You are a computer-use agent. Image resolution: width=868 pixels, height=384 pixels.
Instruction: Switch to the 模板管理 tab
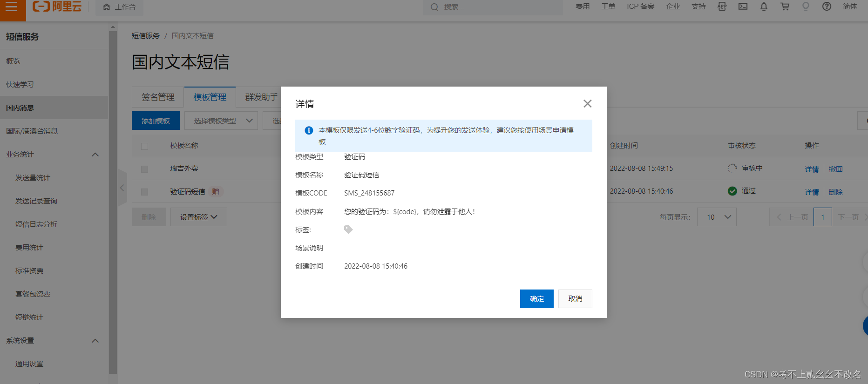(x=210, y=97)
